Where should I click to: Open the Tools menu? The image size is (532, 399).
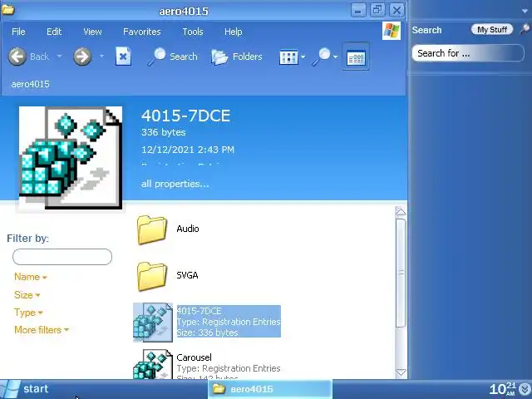(x=193, y=32)
